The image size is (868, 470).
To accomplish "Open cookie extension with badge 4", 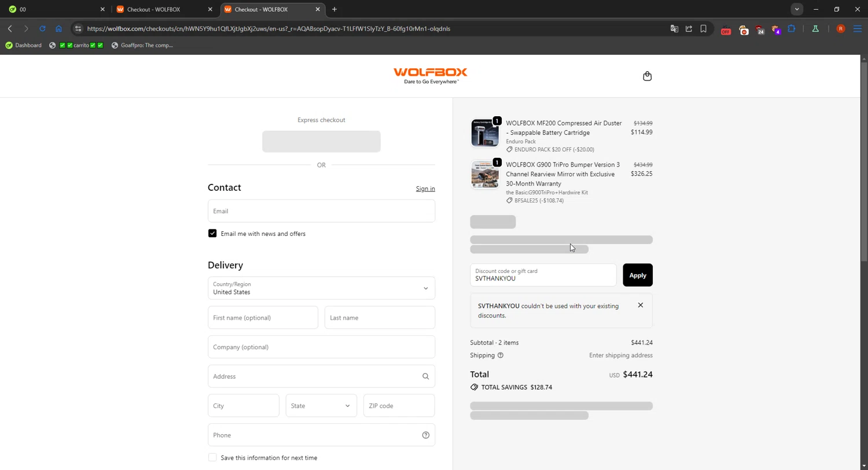I will point(776,29).
